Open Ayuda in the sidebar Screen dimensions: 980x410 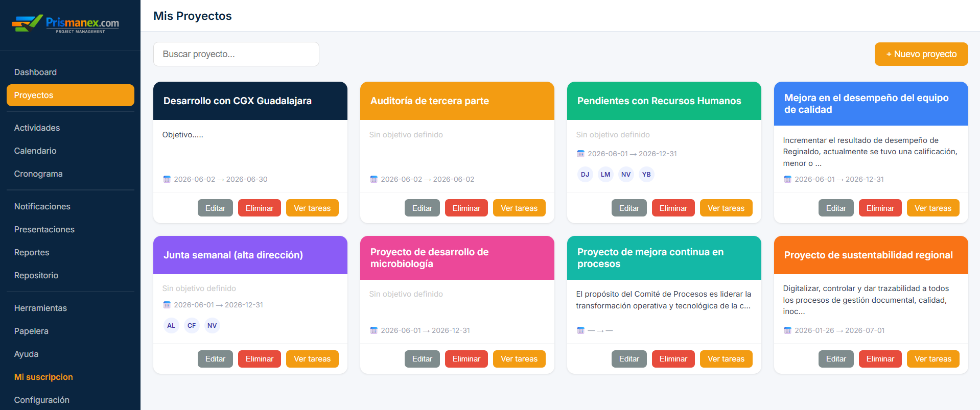(71, 354)
